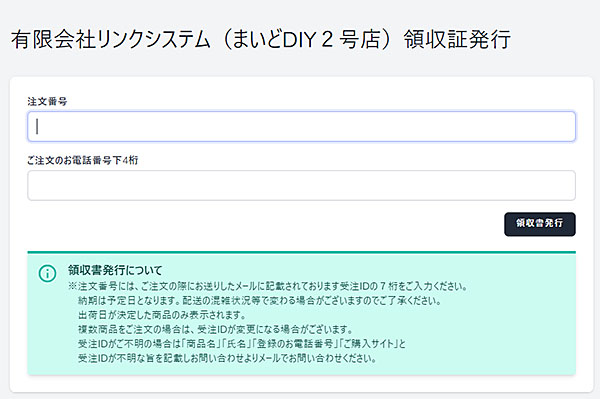
Task: Click the info icon beside 領収書発行について
Action: coord(47,274)
